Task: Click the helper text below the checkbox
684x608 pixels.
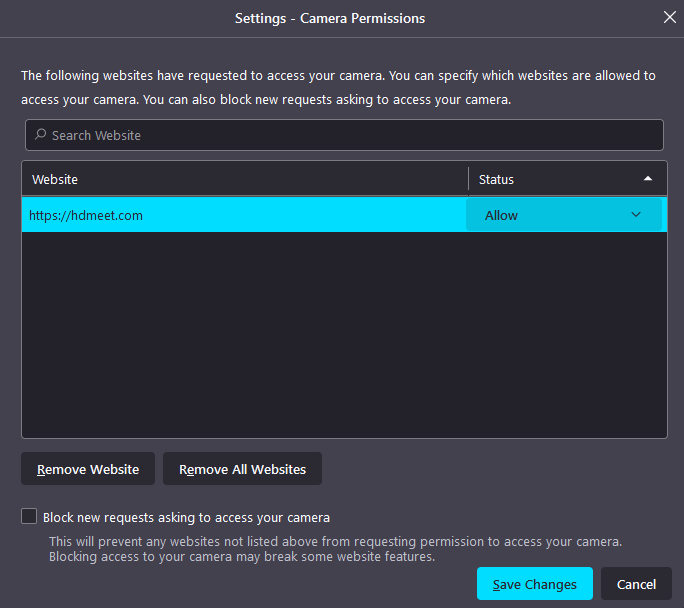Action: click(x=335, y=549)
